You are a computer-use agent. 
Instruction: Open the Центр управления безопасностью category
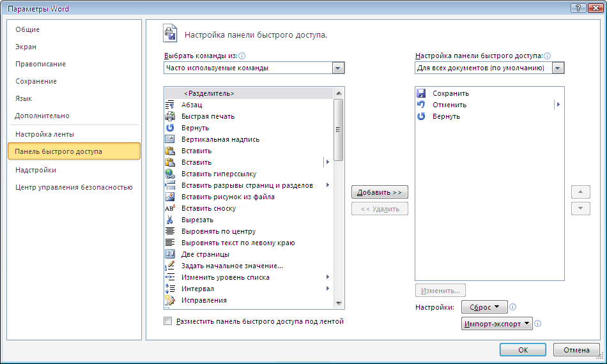coord(74,187)
